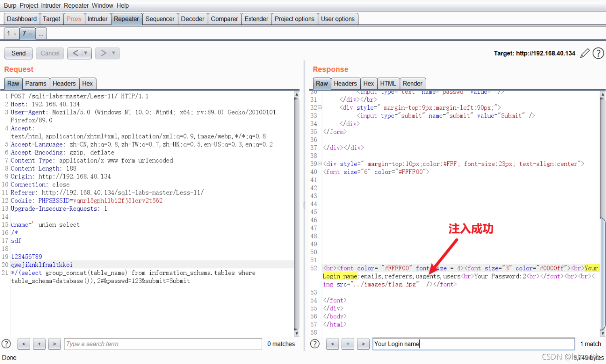Screen dimensions: 606x364
Task: Go to next match in request search
Action: click(x=55, y=344)
